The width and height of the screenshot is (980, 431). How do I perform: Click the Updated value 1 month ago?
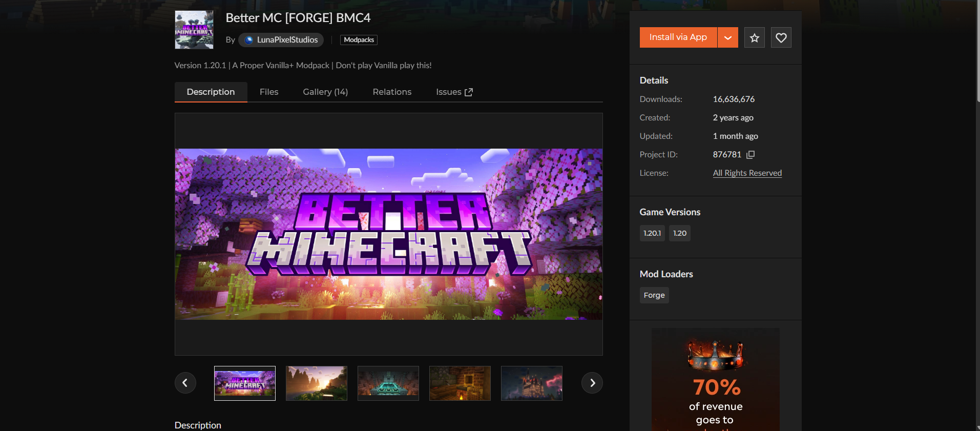tap(736, 136)
